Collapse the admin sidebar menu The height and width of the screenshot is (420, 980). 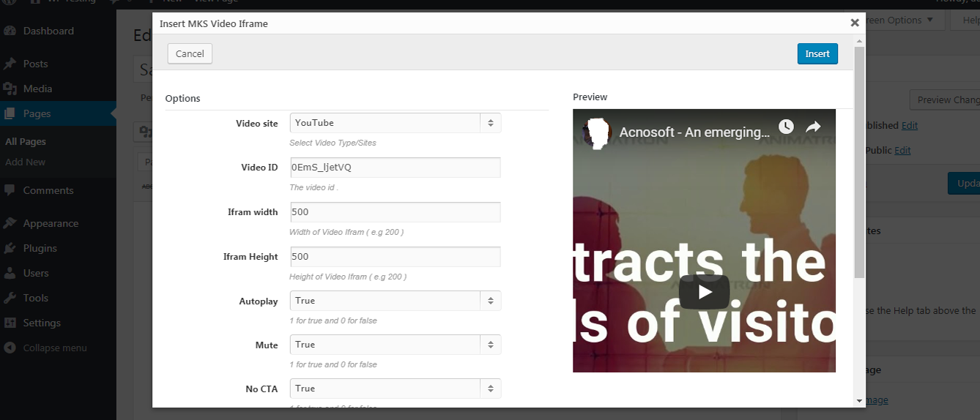(x=45, y=348)
